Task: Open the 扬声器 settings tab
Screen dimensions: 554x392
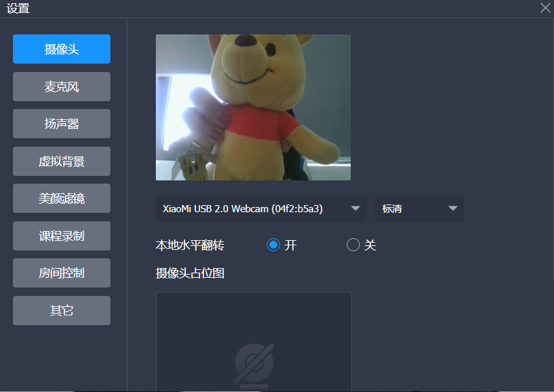Action: tap(62, 123)
